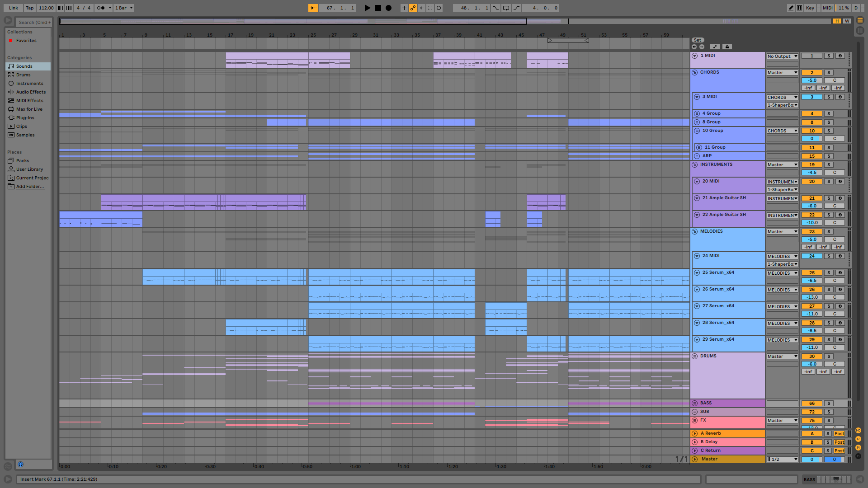Deactivate the DRUMS track activator 30
868x488 pixels.
811,356
